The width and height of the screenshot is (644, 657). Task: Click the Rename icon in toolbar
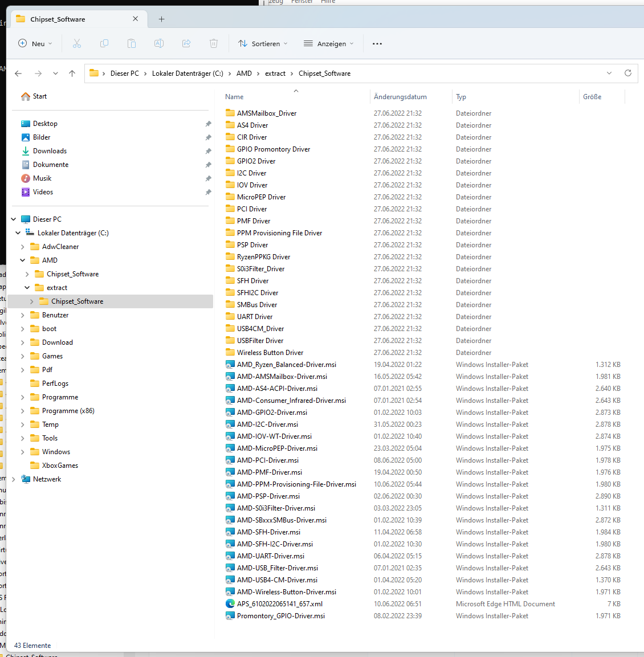tap(159, 43)
